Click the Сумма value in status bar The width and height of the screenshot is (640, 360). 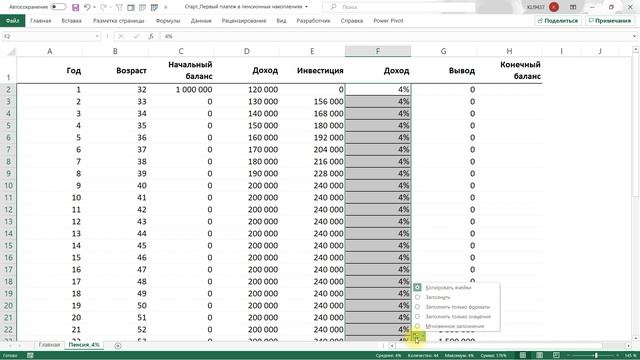[493, 356]
